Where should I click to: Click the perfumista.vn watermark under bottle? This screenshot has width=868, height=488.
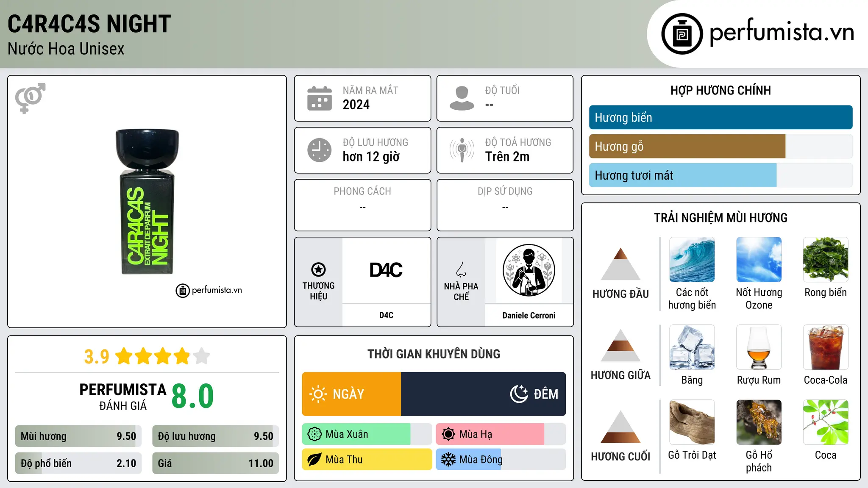209,291
